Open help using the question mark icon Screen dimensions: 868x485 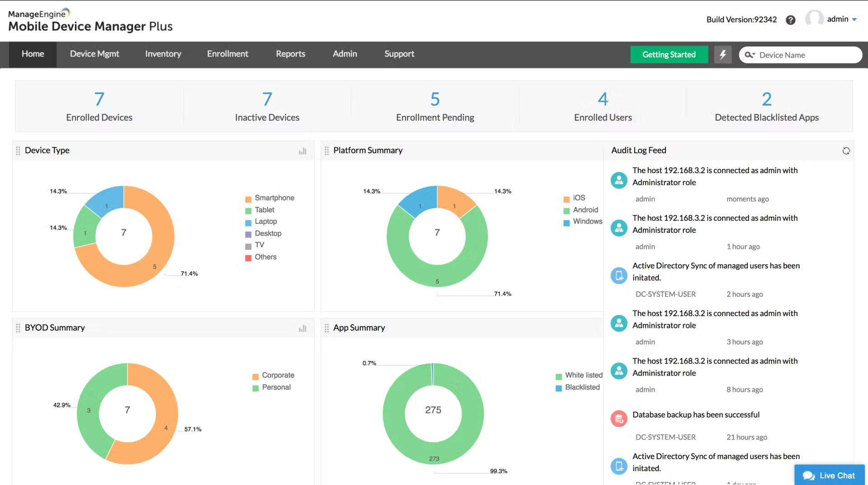pyautogui.click(x=790, y=20)
